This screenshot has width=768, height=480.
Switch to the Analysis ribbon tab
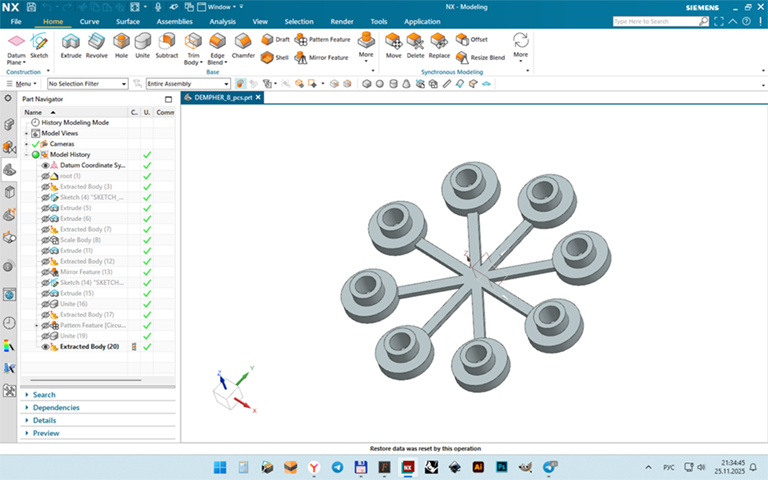pos(222,22)
